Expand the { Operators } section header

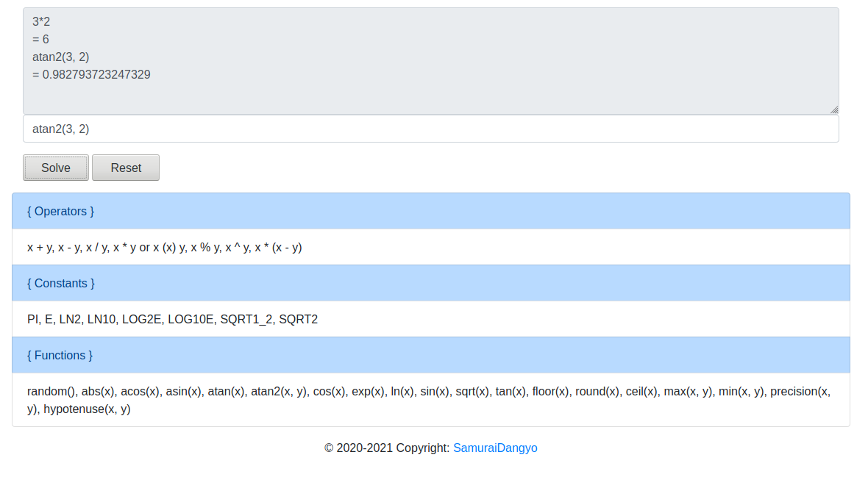(60, 211)
